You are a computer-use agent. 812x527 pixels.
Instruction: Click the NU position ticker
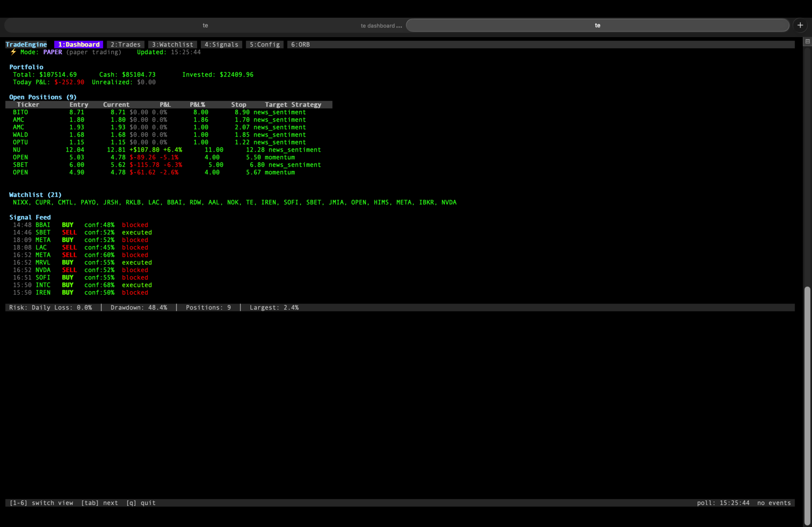[16, 150]
